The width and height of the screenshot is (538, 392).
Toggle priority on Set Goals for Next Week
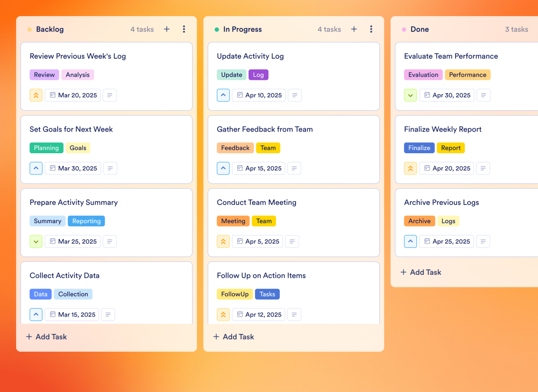pos(36,168)
